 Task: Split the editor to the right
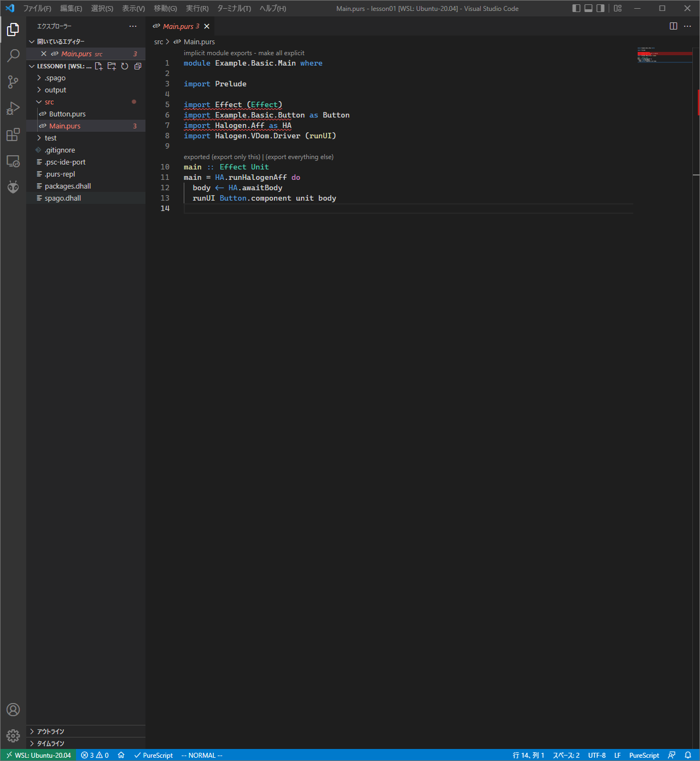[673, 26]
